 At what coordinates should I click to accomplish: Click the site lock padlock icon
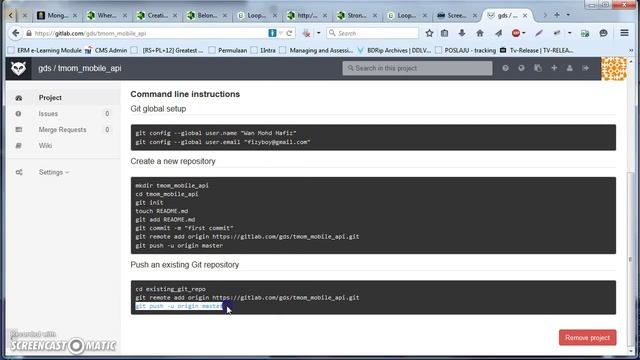(29, 33)
